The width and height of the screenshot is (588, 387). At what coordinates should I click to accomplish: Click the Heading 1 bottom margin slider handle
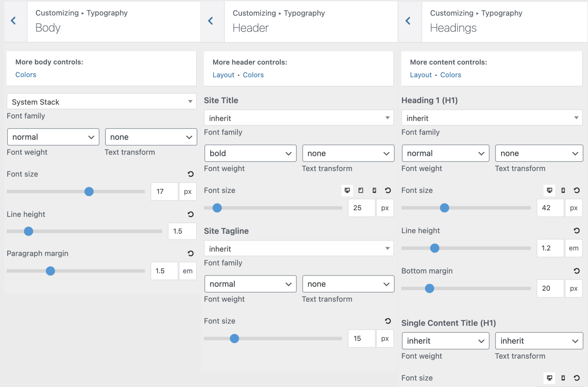click(x=430, y=289)
